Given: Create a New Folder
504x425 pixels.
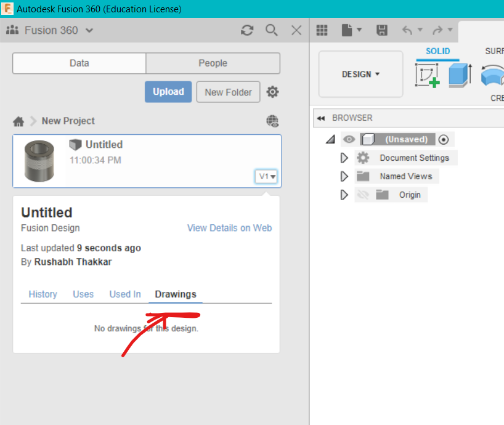Looking at the screenshot, I should pyautogui.click(x=228, y=92).
